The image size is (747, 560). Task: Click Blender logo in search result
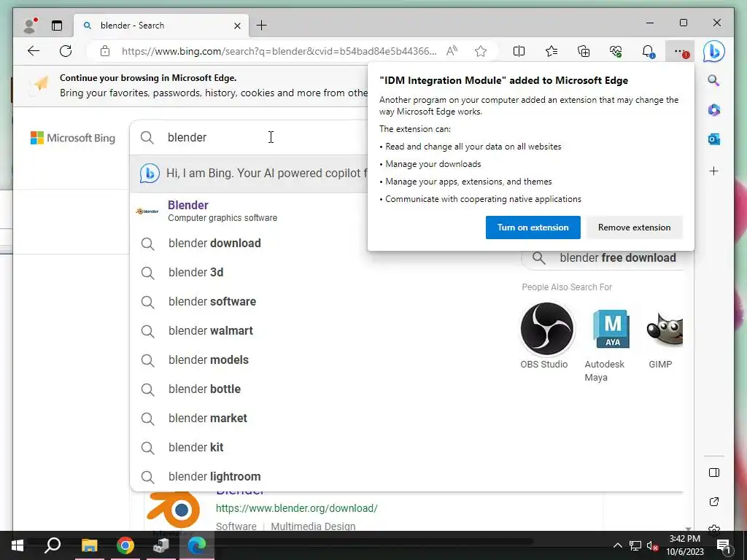point(174,510)
